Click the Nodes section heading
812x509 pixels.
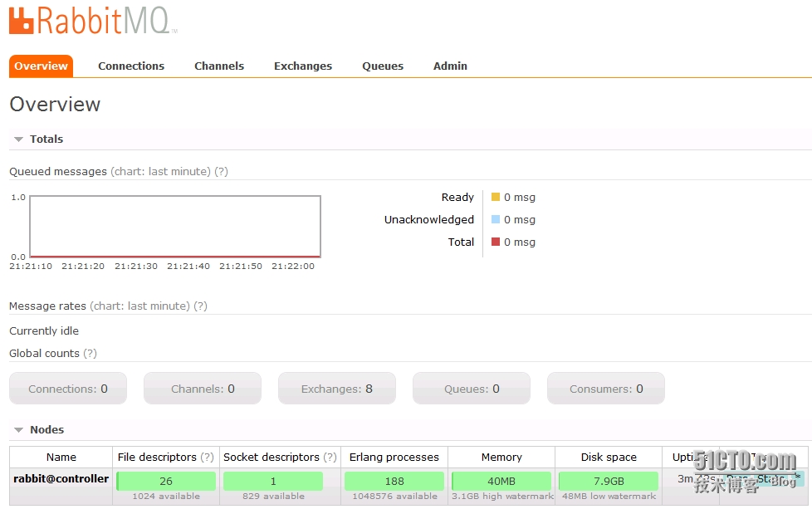[47, 429]
